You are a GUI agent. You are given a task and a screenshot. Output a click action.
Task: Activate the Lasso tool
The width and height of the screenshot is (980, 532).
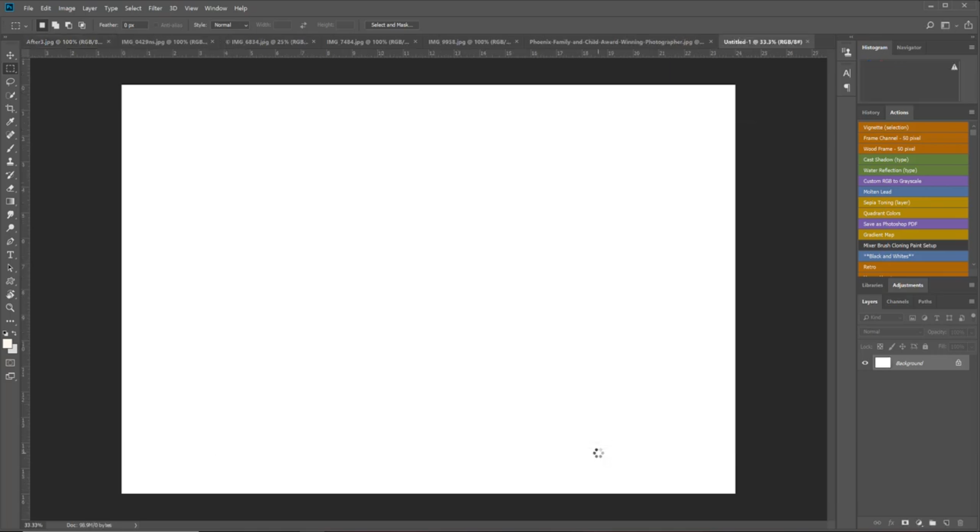[10, 82]
